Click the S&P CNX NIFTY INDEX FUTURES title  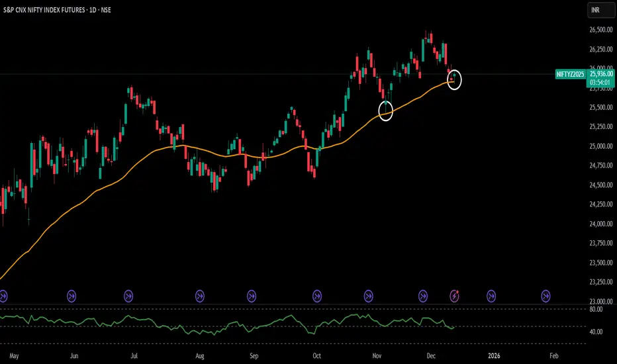[x=44, y=10]
